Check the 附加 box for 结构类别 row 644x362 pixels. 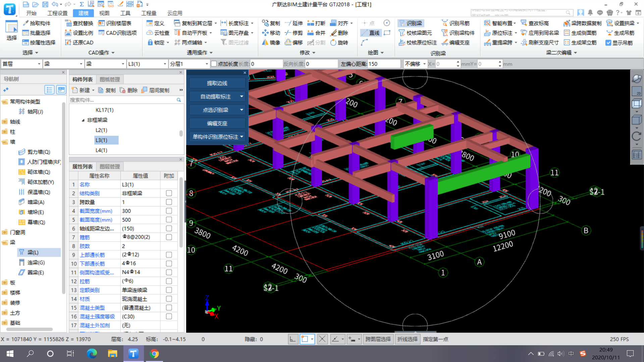pyautogui.click(x=169, y=193)
